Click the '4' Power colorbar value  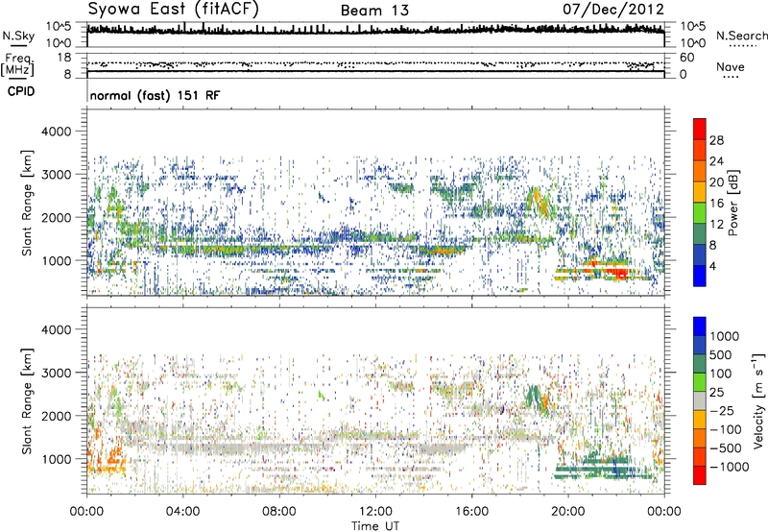tap(712, 266)
